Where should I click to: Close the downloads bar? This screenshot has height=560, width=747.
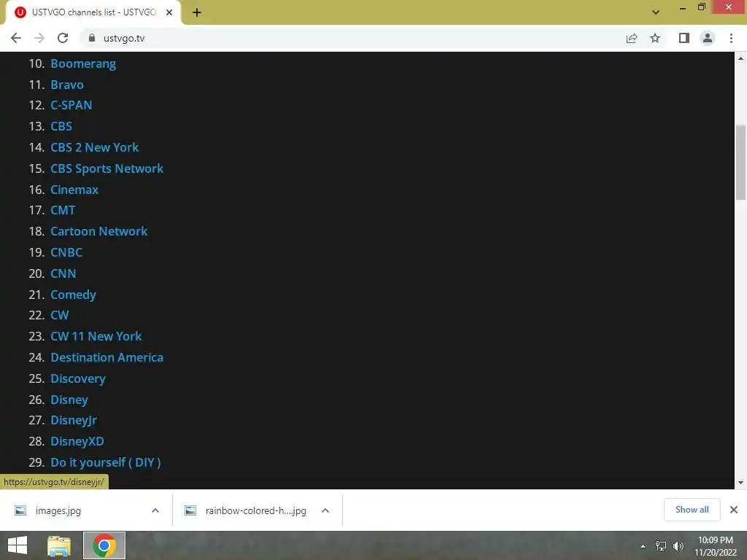tap(734, 510)
